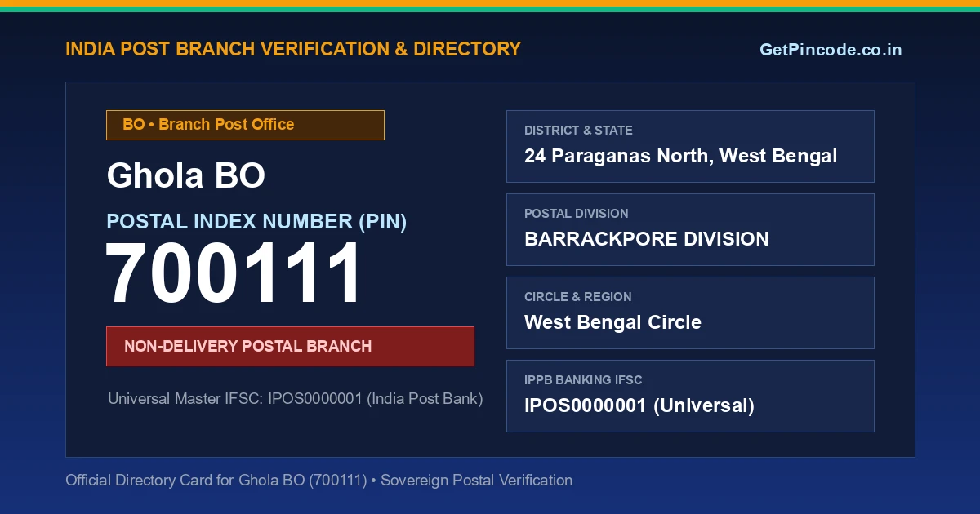The width and height of the screenshot is (980, 514).
Task: Click the Ghola BO office title
Action: click(x=186, y=175)
